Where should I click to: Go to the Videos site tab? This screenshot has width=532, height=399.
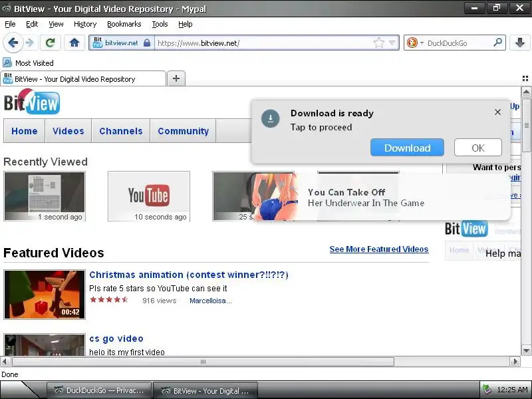68,131
